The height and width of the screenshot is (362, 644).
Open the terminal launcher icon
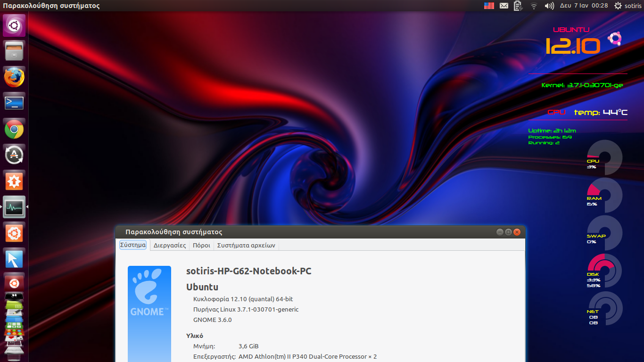coord(14,103)
